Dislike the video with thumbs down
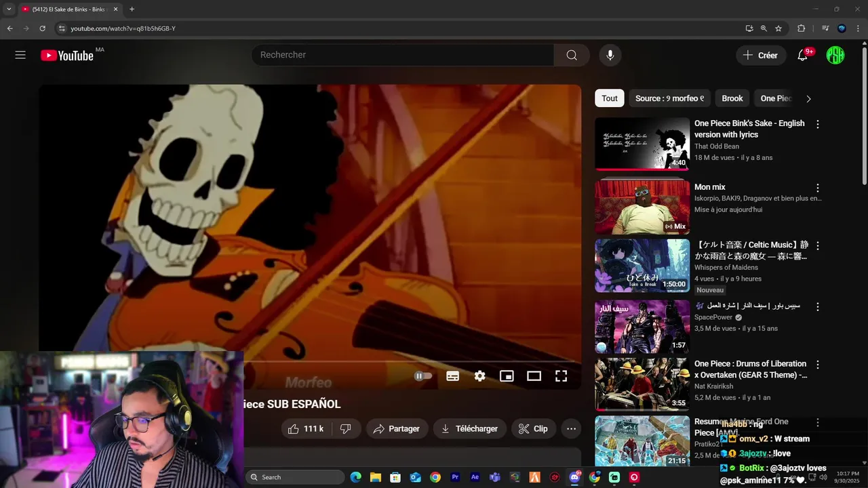The image size is (868, 488). click(x=346, y=428)
